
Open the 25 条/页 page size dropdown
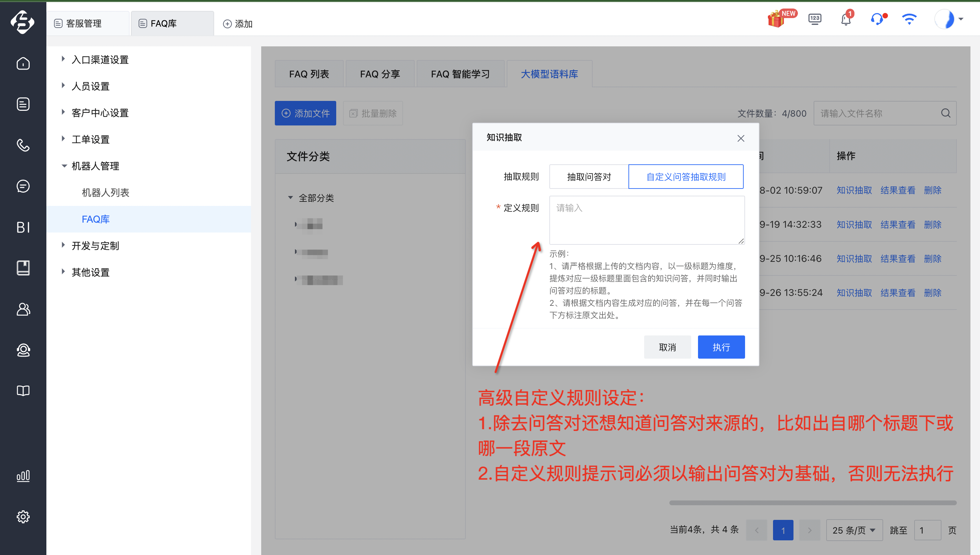[854, 530]
